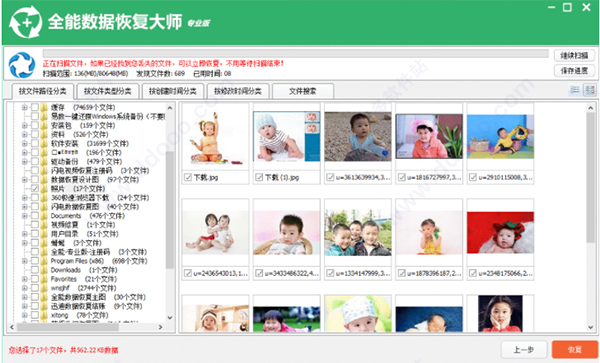The image size is (600, 363).
Task: Click folder icon of 安装包 row
Action: coord(44,125)
